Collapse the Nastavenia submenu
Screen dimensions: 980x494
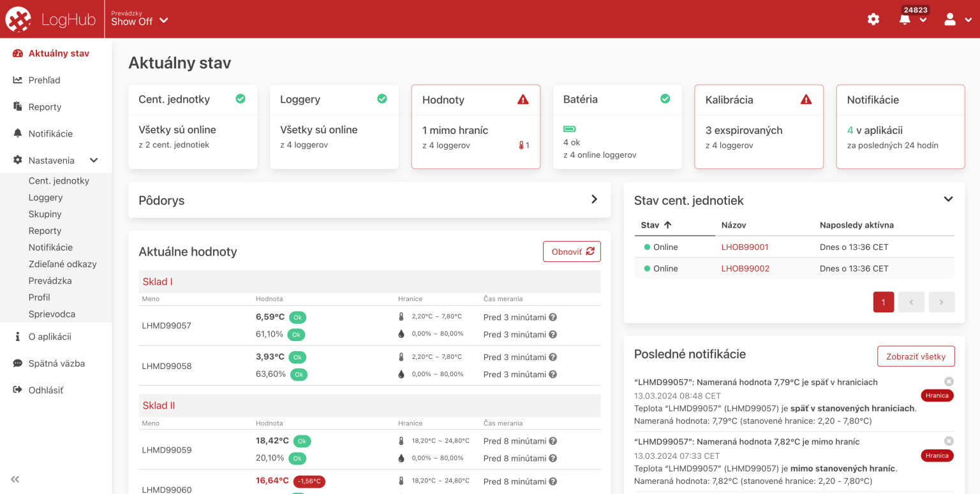pos(94,161)
